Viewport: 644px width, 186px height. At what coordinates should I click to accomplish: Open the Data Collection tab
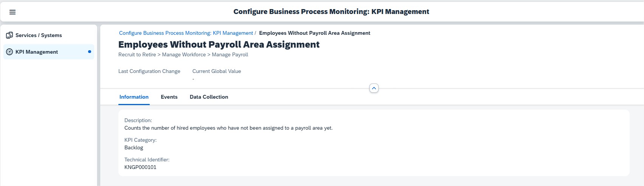(209, 97)
